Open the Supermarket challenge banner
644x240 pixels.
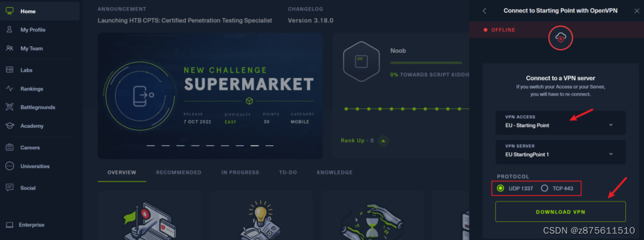[x=210, y=96]
